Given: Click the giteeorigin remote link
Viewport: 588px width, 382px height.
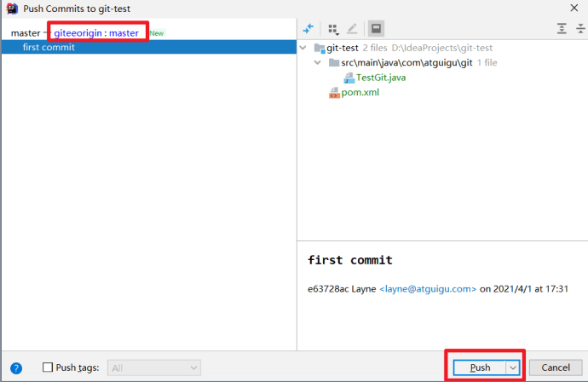Looking at the screenshot, I should 78,33.
